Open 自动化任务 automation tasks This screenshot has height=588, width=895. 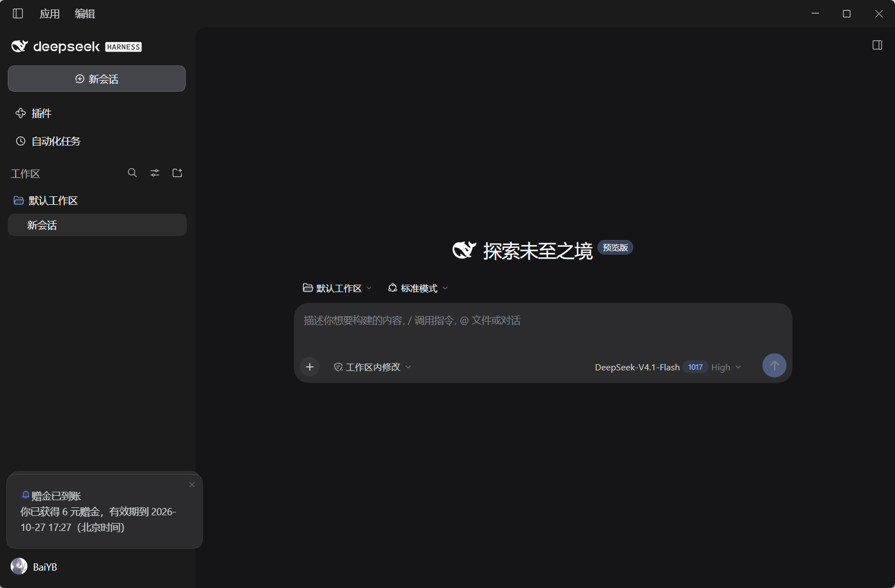tap(48, 141)
